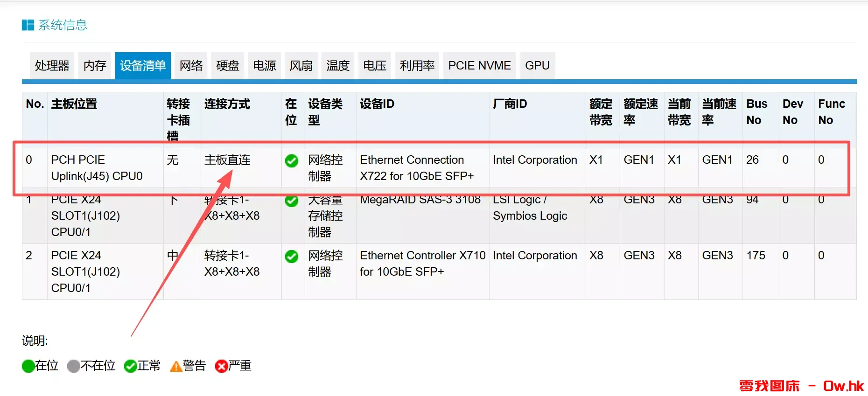Click the red 严重 error icon
Screen dimensions: 868x396
coord(221,366)
